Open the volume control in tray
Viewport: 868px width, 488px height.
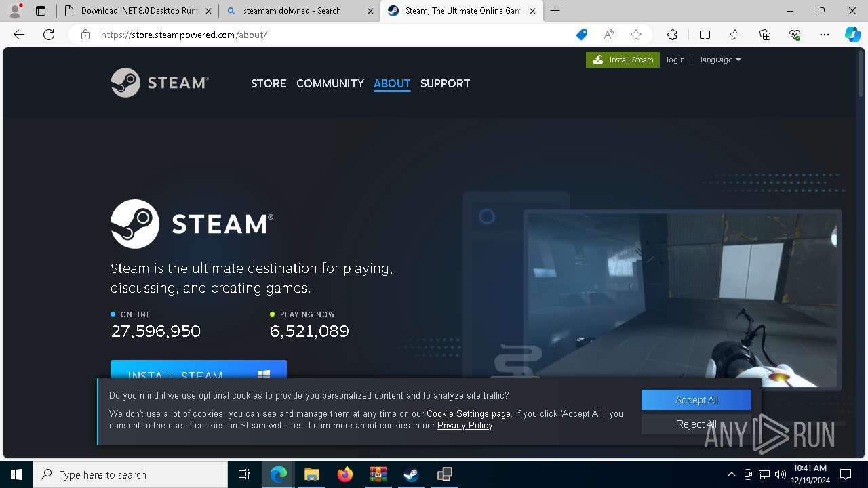pos(781,474)
